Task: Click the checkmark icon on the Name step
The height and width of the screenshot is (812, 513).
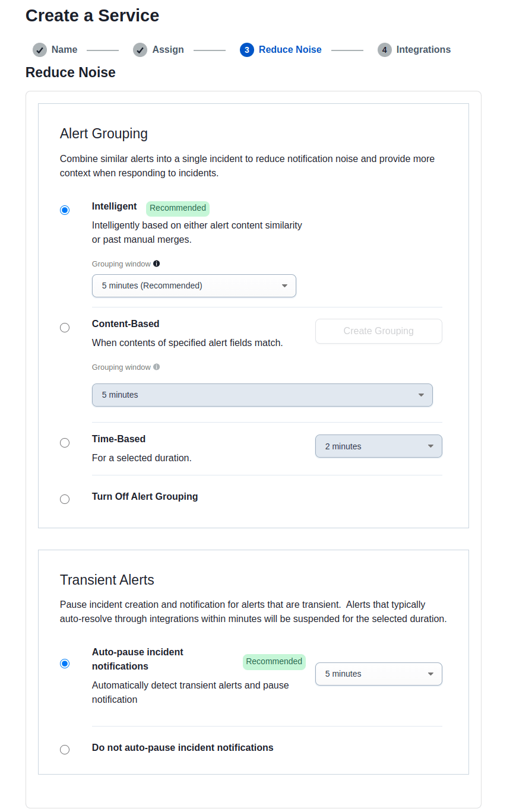Action: [x=39, y=50]
